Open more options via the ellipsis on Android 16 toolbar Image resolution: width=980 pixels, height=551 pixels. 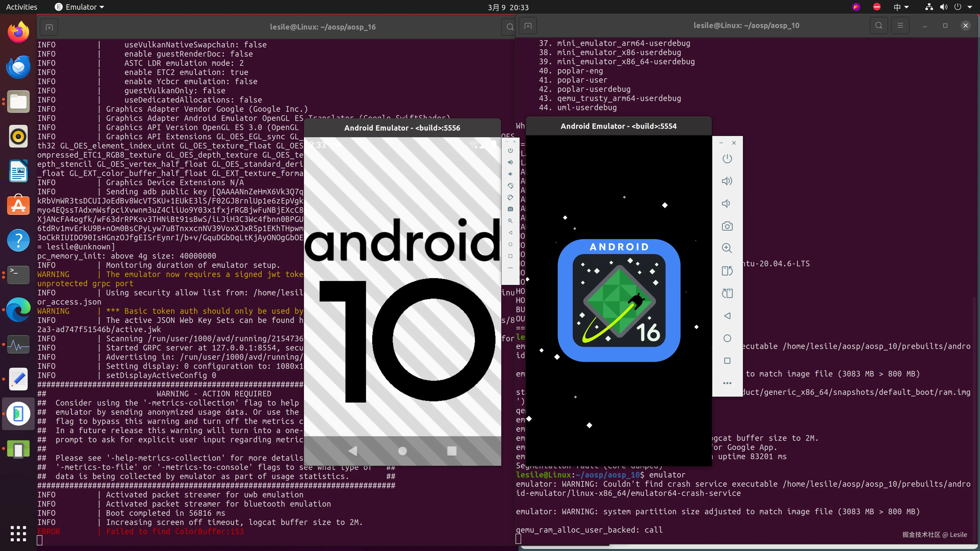727,383
